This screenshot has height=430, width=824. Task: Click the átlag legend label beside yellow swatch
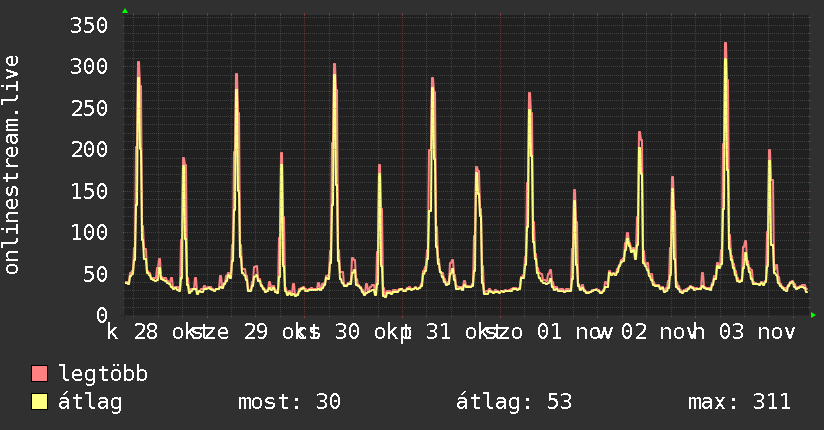[90, 402]
